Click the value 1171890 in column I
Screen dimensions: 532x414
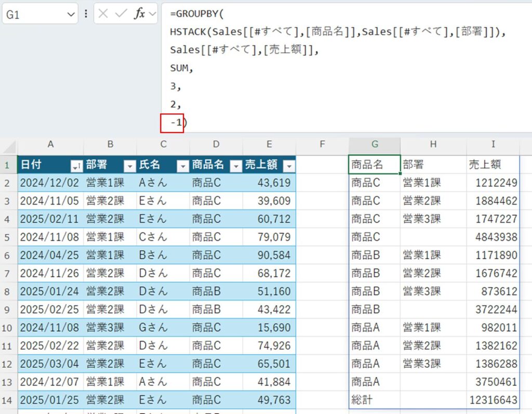pyautogui.click(x=493, y=255)
